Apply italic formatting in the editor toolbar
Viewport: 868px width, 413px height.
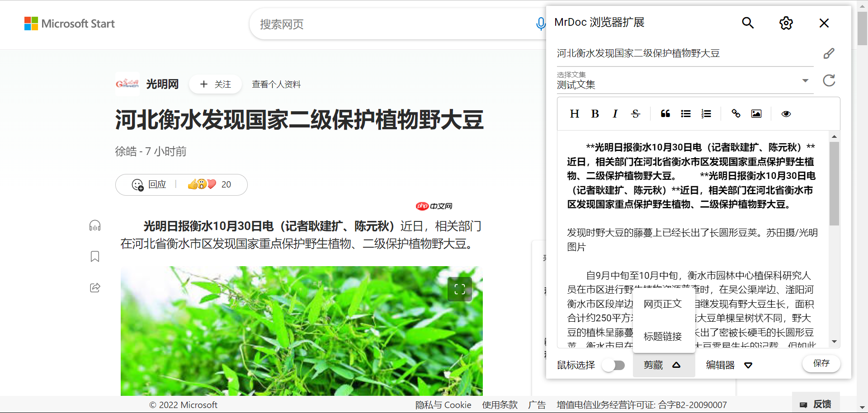[x=615, y=113]
